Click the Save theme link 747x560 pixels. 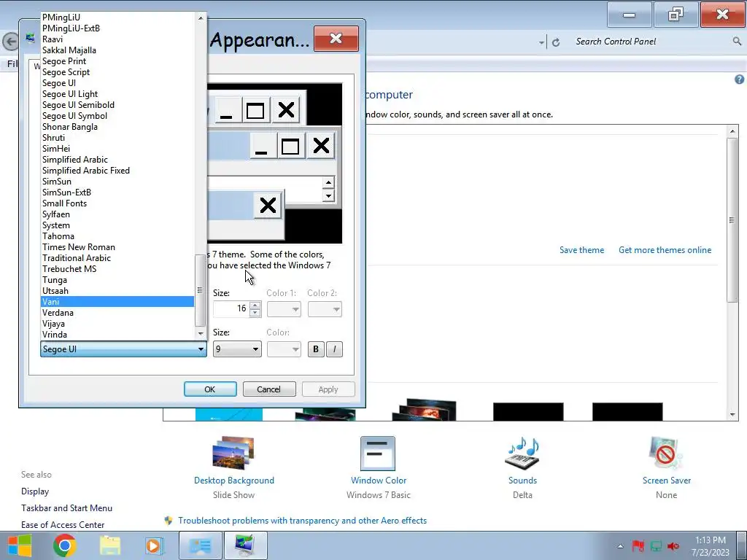click(x=581, y=250)
